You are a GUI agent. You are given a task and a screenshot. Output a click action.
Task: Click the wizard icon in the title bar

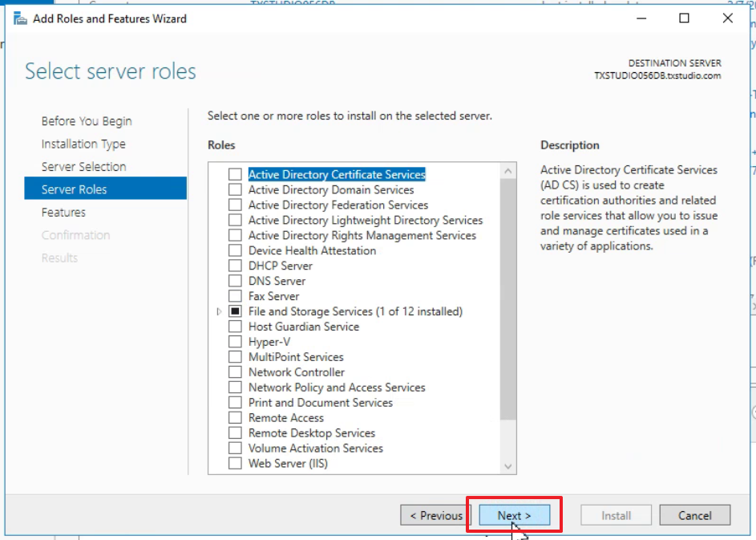[x=20, y=18]
